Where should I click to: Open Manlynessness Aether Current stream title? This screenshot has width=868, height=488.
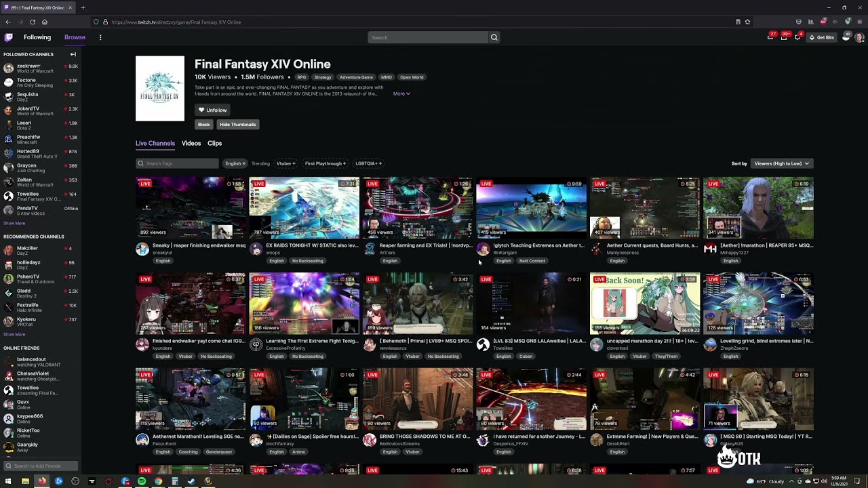(x=652, y=245)
